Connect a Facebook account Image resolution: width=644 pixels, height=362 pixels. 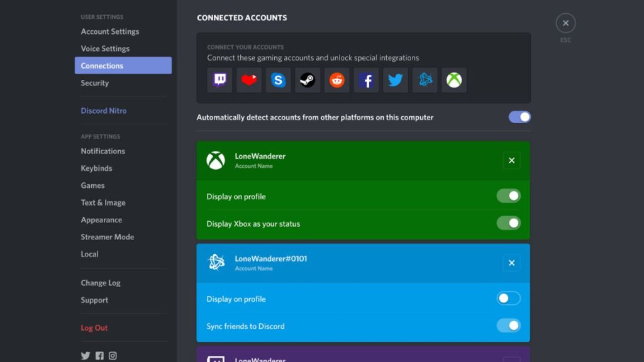pyautogui.click(x=365, y=80)
